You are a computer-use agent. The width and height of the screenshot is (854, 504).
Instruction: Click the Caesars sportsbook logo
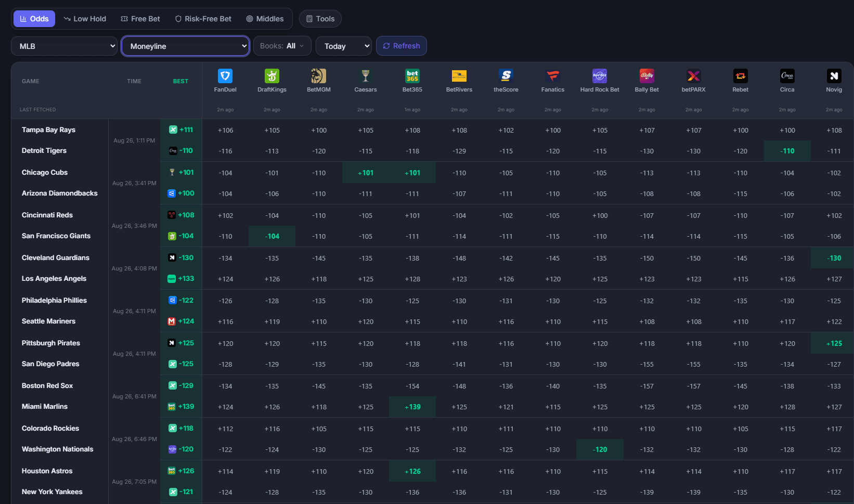point(366,76)
